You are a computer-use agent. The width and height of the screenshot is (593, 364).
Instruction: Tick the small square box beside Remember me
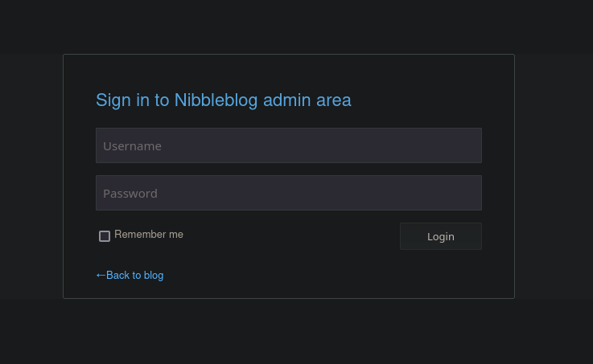tap(105, 236)
